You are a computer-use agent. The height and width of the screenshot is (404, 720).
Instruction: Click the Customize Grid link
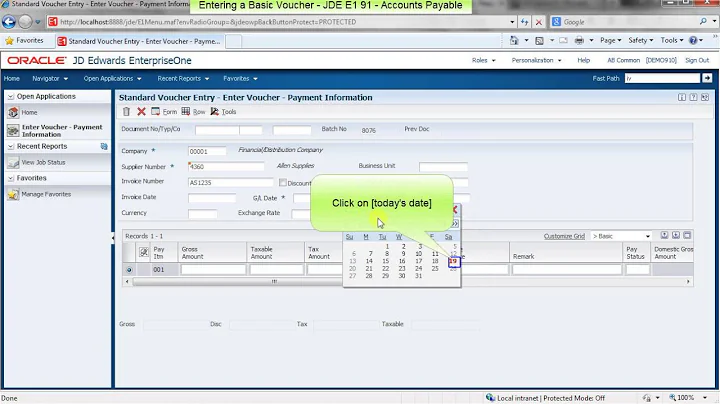(x=564, y=236)
